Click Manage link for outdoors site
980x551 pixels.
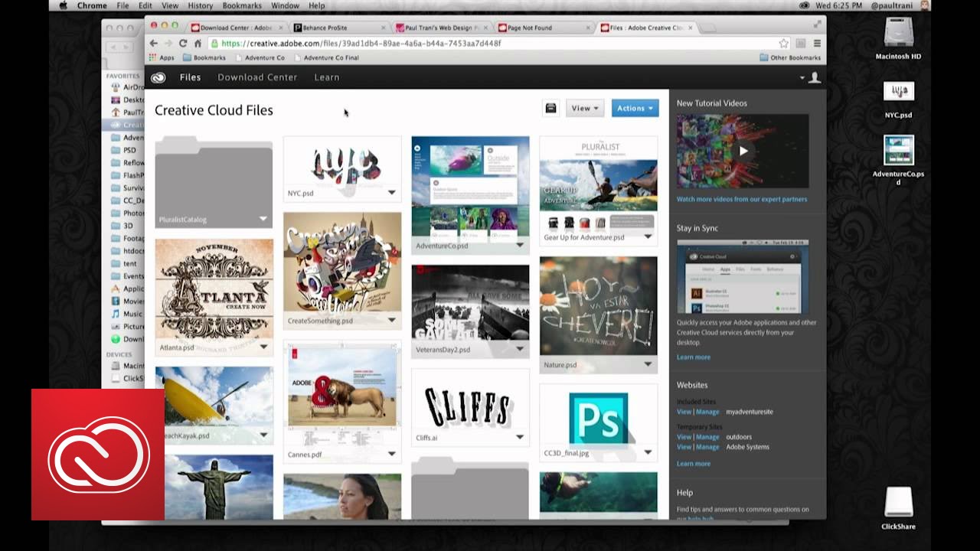pos(707,437)
